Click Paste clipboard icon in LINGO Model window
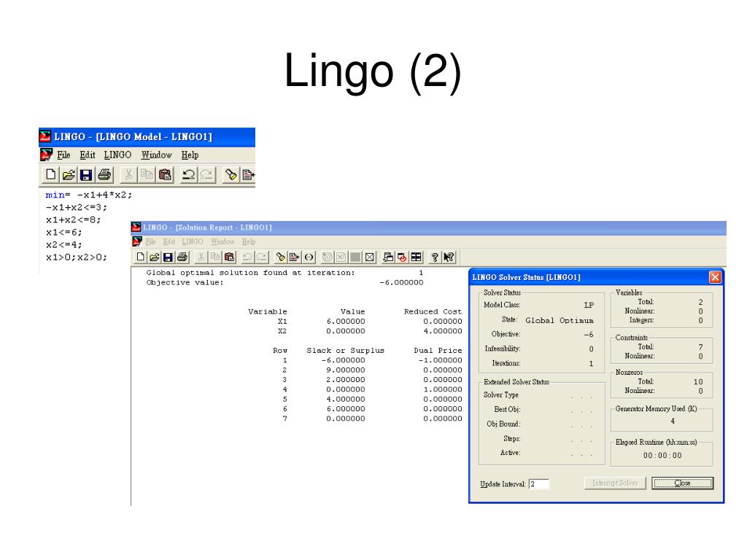Image resolution: width=747 pixels, height=560 pixels. pos(165,175)
